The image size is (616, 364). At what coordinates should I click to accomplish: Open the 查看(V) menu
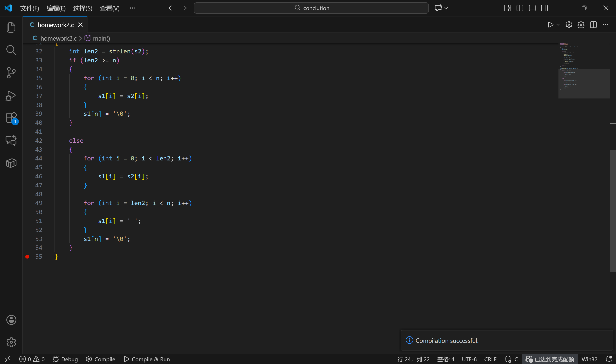[x=110, y=8]
